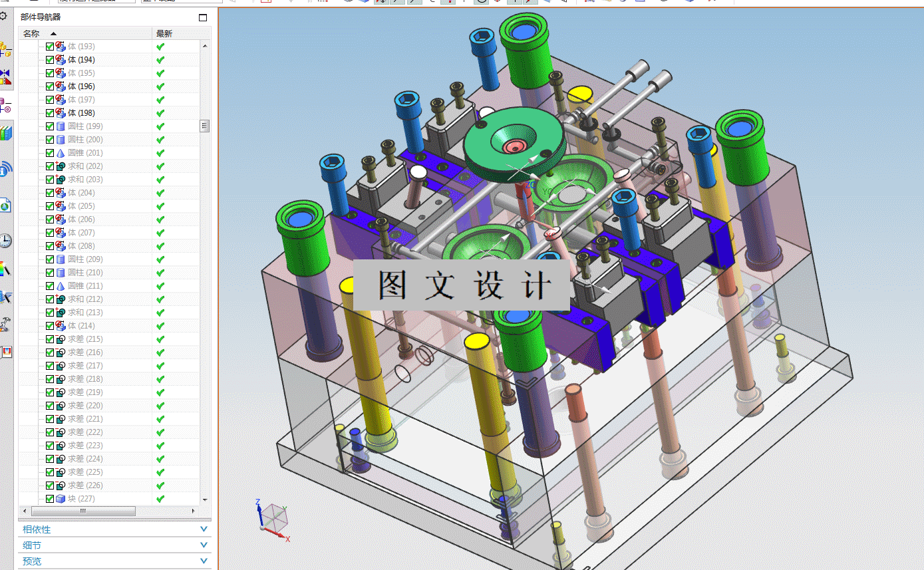
Task: Toggle the 圆柱 (200) checkbox
Action: (50, 140)
